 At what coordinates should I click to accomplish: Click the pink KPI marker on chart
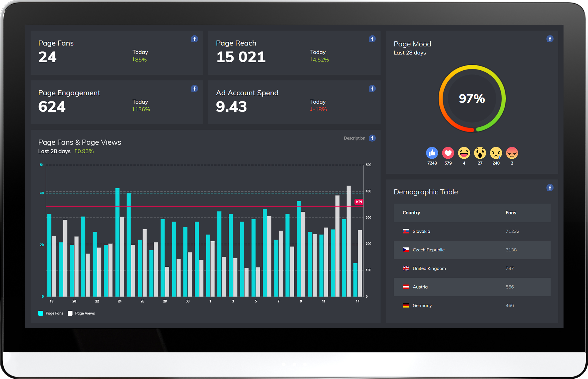click(x=359, y=202)
